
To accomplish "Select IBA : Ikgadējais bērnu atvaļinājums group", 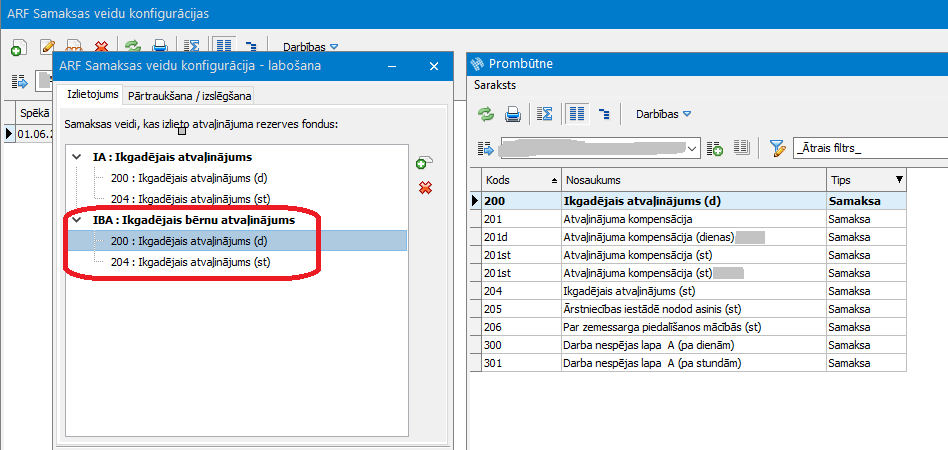I will coord(193,220).
